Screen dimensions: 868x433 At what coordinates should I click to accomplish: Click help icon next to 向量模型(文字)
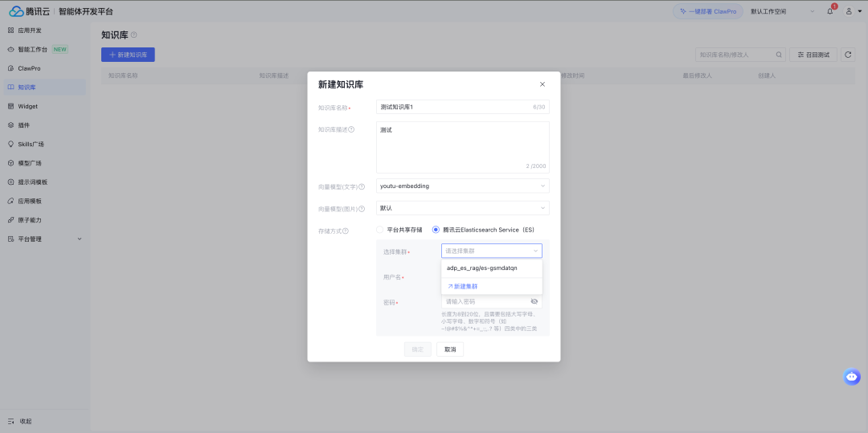(362, 187)
